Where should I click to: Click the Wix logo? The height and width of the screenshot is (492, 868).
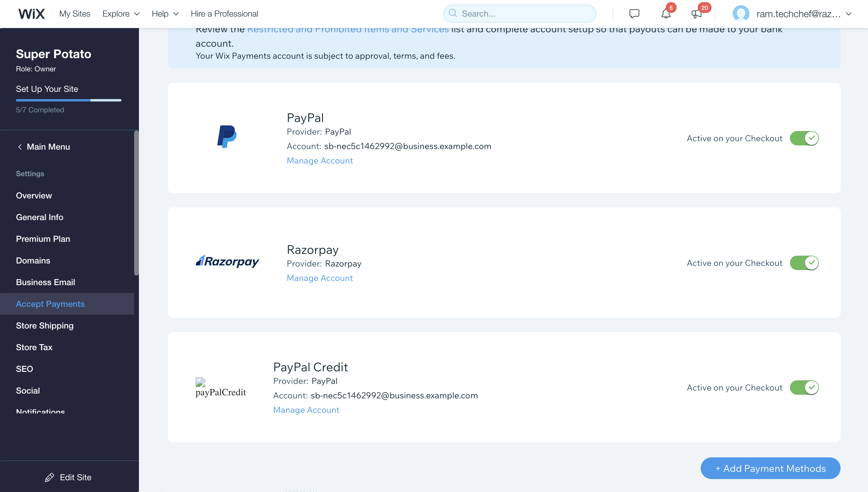[31, 14]
